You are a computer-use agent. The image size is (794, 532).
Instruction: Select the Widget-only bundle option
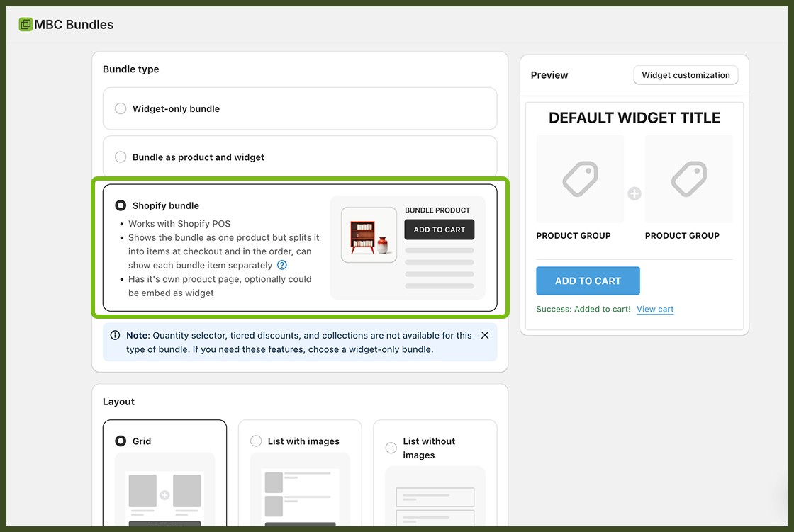(x=121, y=108)
